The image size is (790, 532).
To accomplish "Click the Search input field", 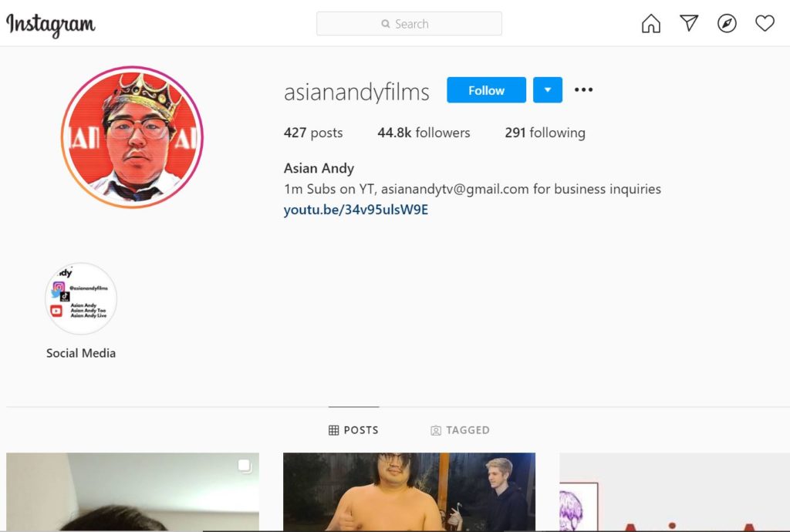I will (x=409, y=24).
